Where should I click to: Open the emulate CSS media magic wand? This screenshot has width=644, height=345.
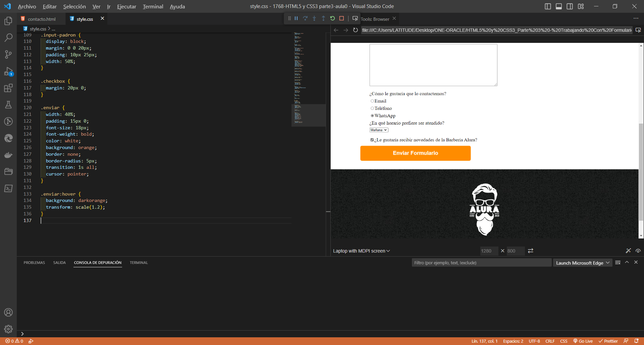tap(628, 251)
